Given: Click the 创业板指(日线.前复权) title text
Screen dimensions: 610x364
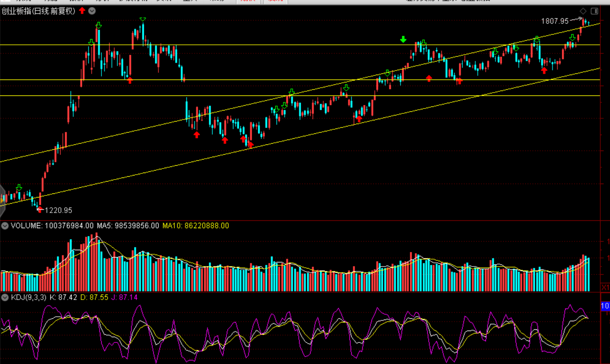Looking at the screenshot, I should pos(38,11).
